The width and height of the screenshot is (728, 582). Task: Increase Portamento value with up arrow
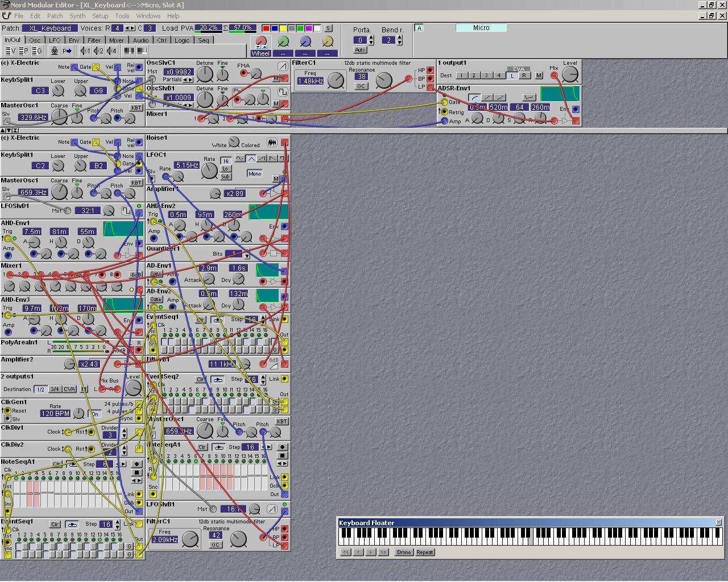coord(371,38)
